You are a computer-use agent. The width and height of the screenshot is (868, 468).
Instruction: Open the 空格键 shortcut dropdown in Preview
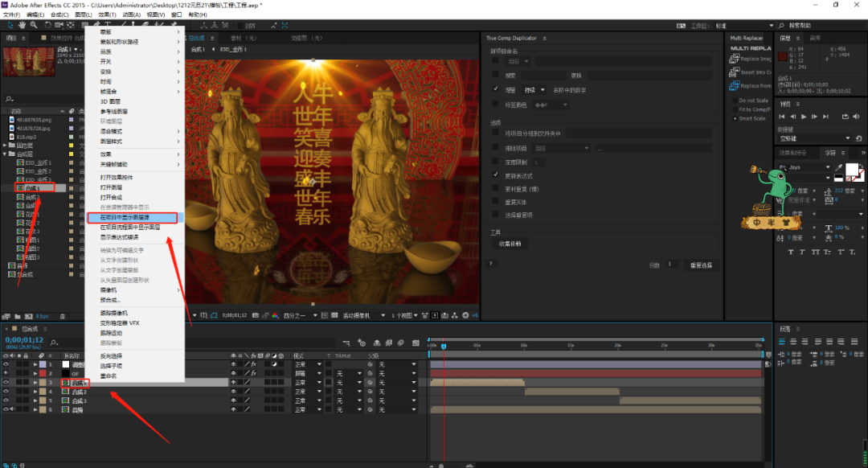814,138
